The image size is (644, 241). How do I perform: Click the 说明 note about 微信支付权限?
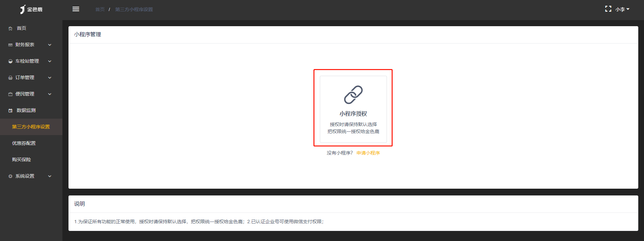click(x=286, y=222)
